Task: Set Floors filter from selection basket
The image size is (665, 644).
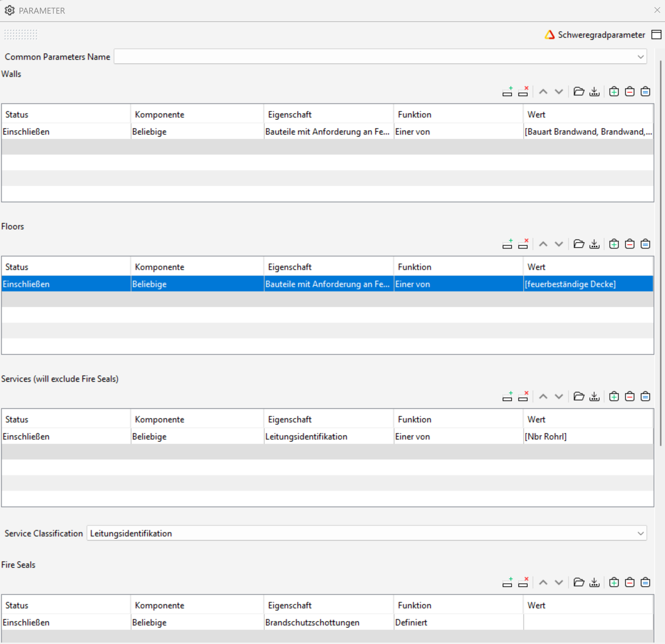Action: [645, 244]
